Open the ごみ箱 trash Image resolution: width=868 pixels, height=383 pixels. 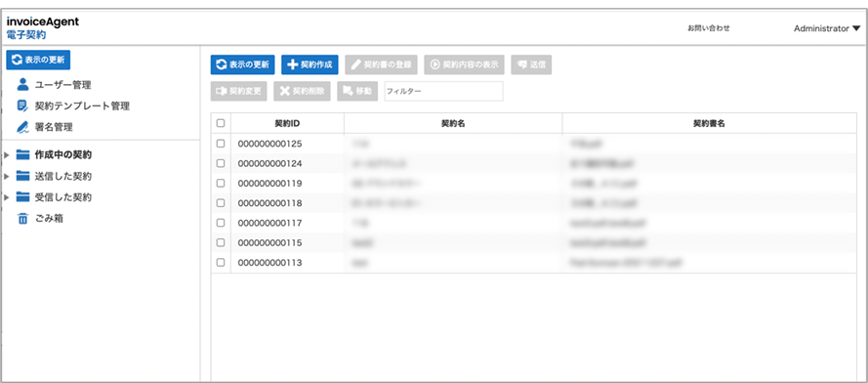point(49,219)
